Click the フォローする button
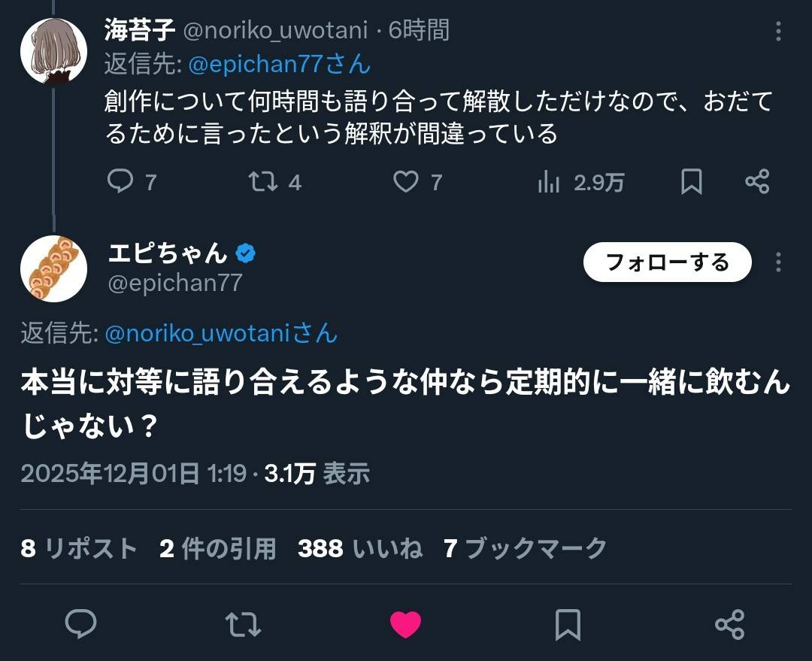The height and width of the screenshot is (661, 812). click(x=667, y=262)
